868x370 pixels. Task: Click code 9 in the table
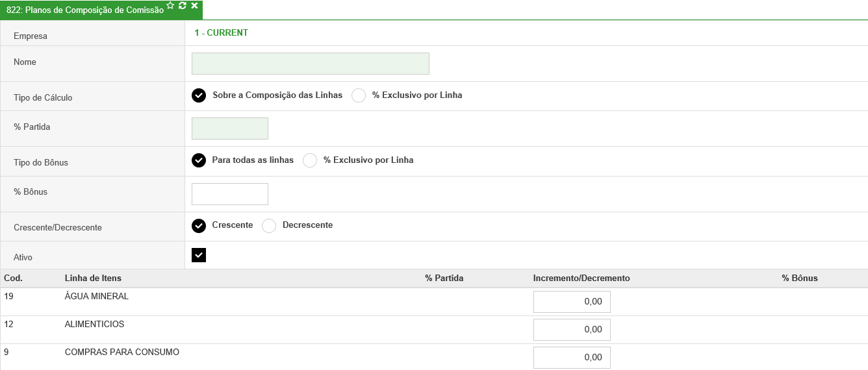coord(6,352)
